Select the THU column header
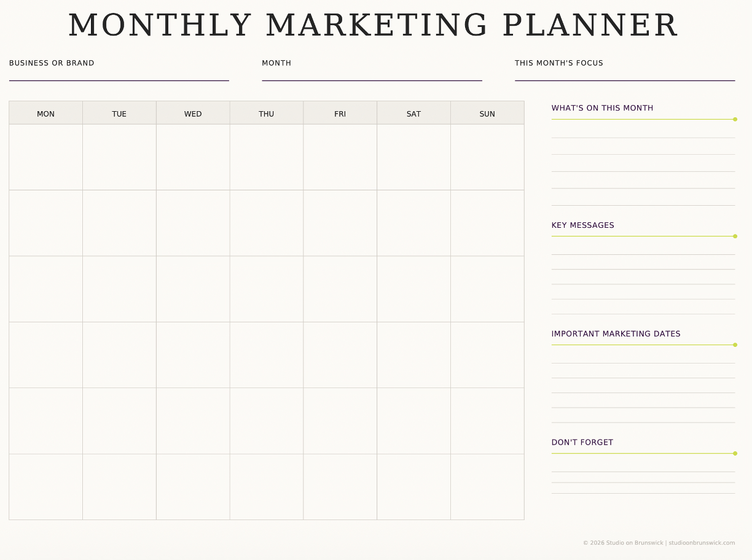Screen dimensions: 752x560 (267, 113)
